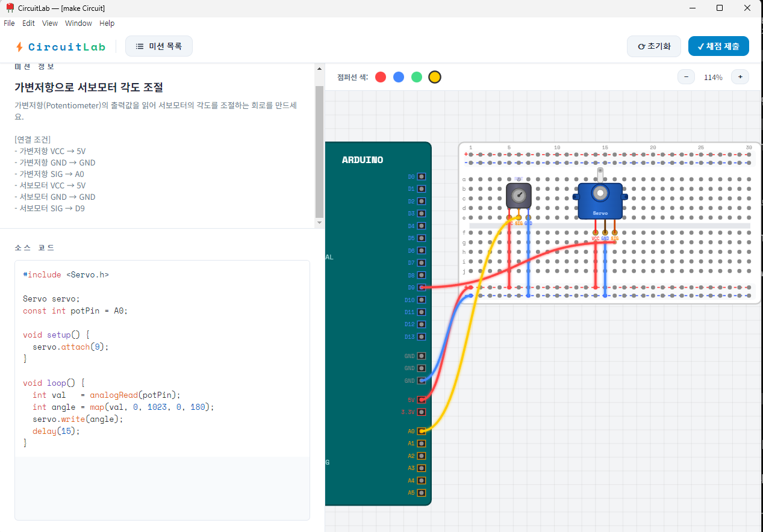Image resolution: width=763 pixels, height=532 pixels.
Task: Click Arduino 3.3V power pin
Action: 422,412
